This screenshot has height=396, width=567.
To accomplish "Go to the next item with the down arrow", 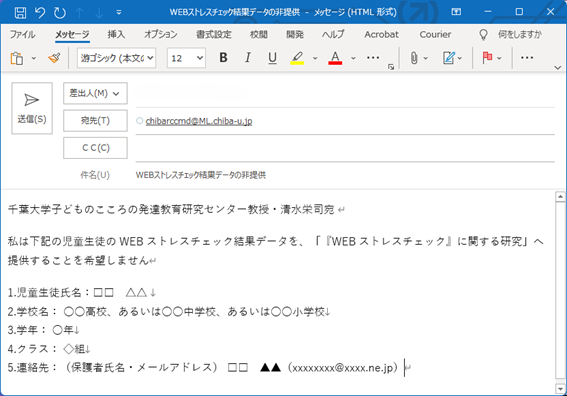I will click(99, 13).
